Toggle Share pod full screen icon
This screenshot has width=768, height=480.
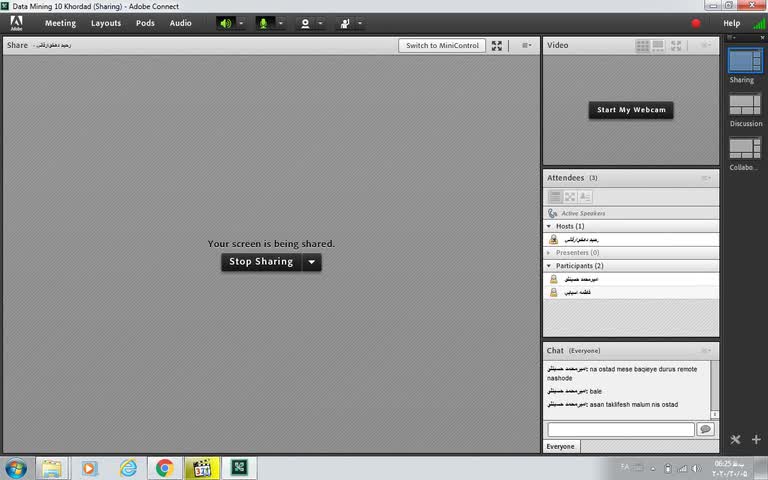click(x=497, y=46)
